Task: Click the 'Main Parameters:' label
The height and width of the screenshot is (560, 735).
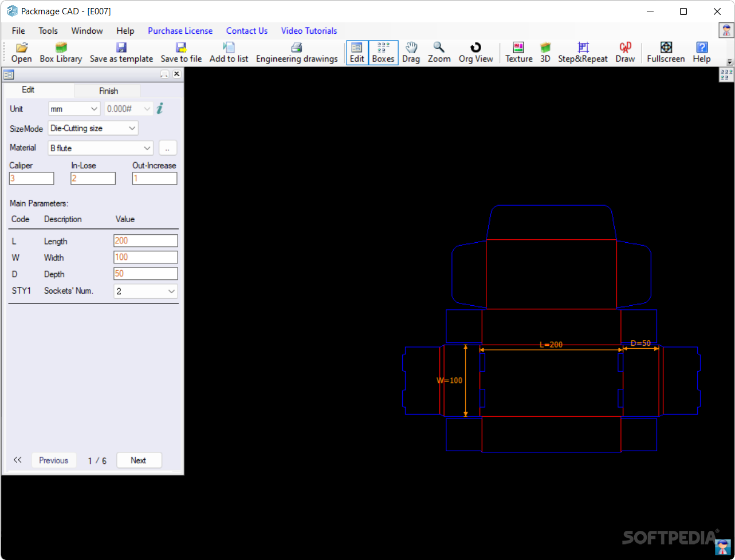Action: pyautogui.click(x=39, y=203)
